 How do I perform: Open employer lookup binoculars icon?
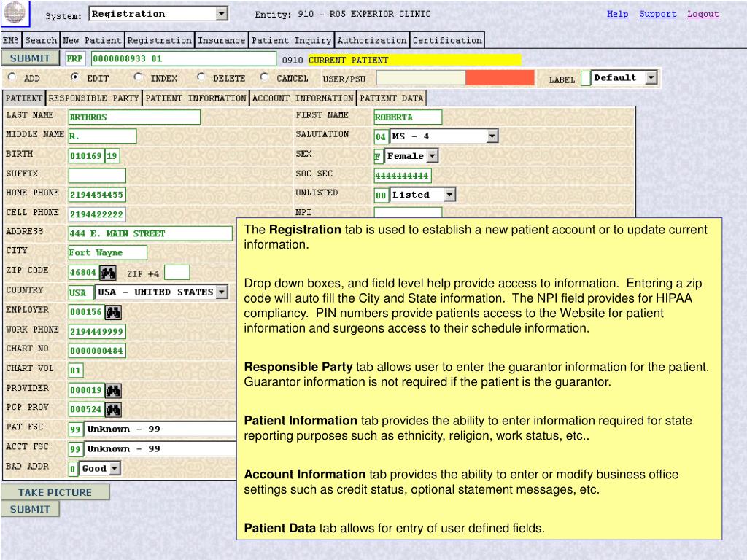coord(113,312)
